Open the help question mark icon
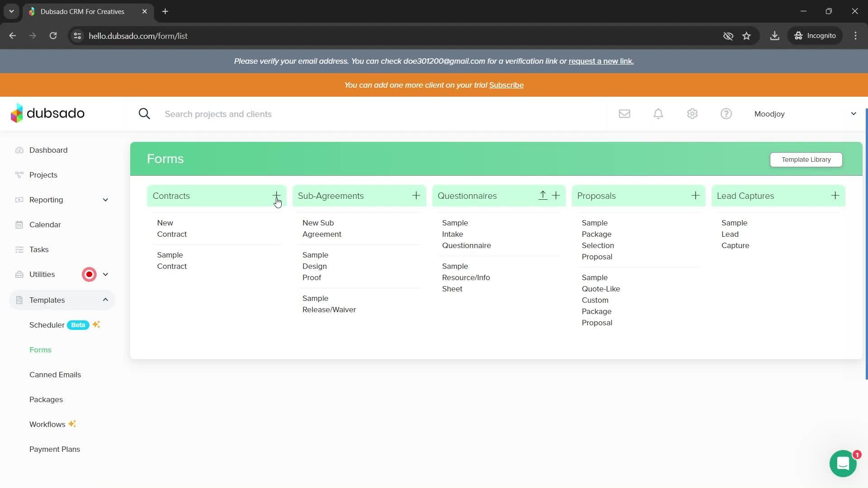 tap(726, 114)
